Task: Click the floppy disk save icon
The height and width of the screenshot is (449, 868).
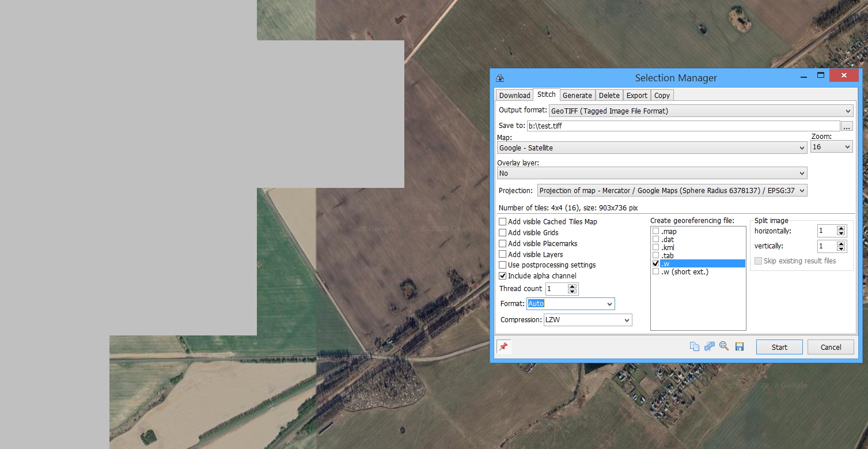Action: pyautogui.click(x=740, y=346)
